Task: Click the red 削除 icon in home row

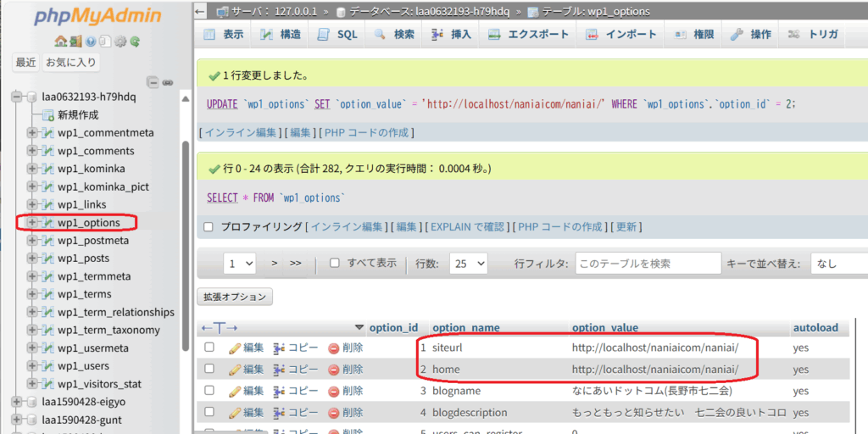Action: click(333, 370)
